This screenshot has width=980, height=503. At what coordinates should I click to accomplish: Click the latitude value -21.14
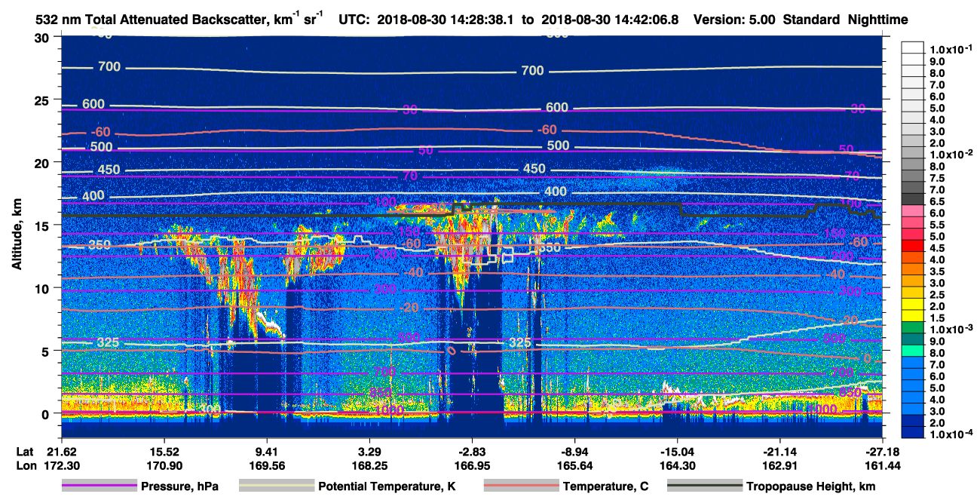[x=780, y=450]
